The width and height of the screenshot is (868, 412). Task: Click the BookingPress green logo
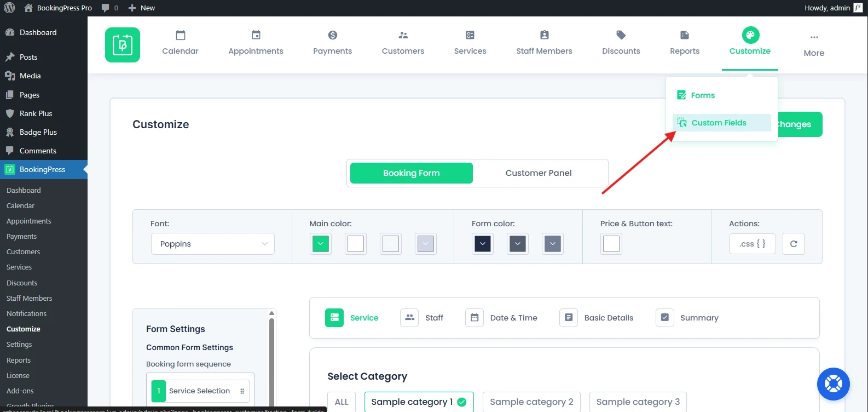tap(123, 45)
